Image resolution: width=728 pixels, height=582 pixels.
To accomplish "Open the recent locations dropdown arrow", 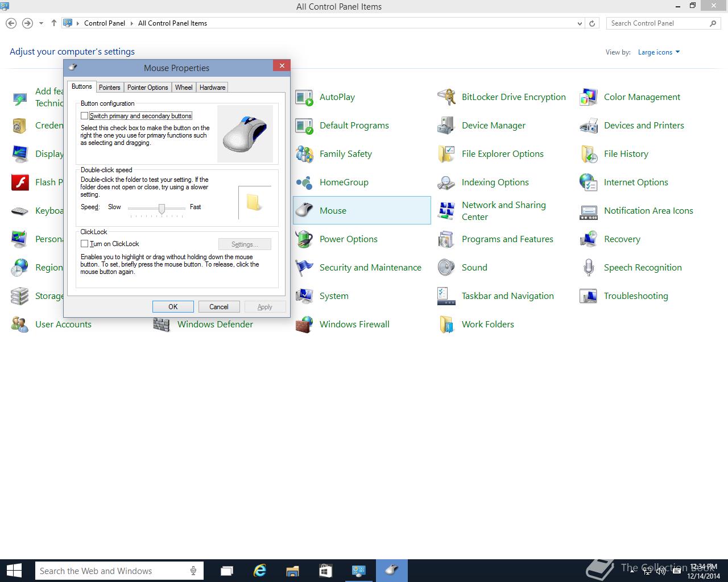I will point(41,23).
